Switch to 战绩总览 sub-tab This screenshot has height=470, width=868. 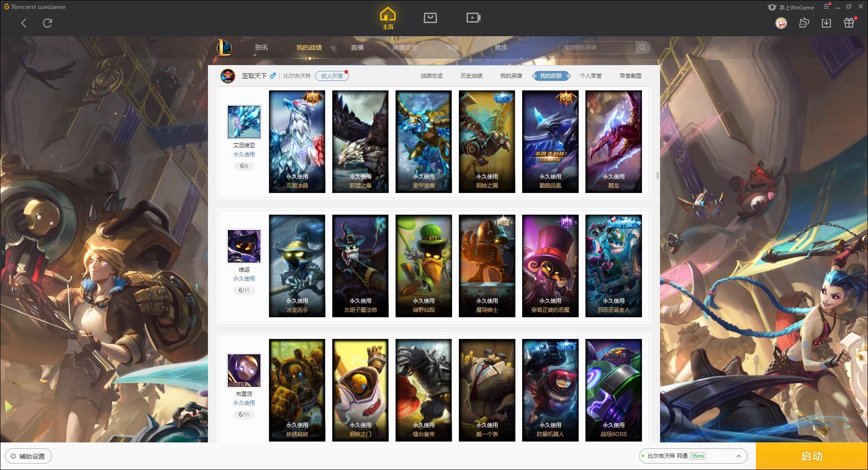pos(432,76)
